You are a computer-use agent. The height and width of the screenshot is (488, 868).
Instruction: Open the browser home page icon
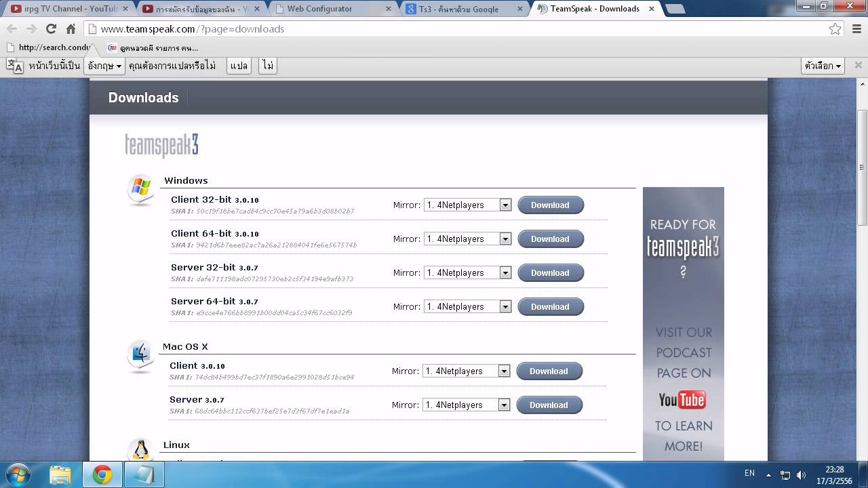click(x=71, y=29)
